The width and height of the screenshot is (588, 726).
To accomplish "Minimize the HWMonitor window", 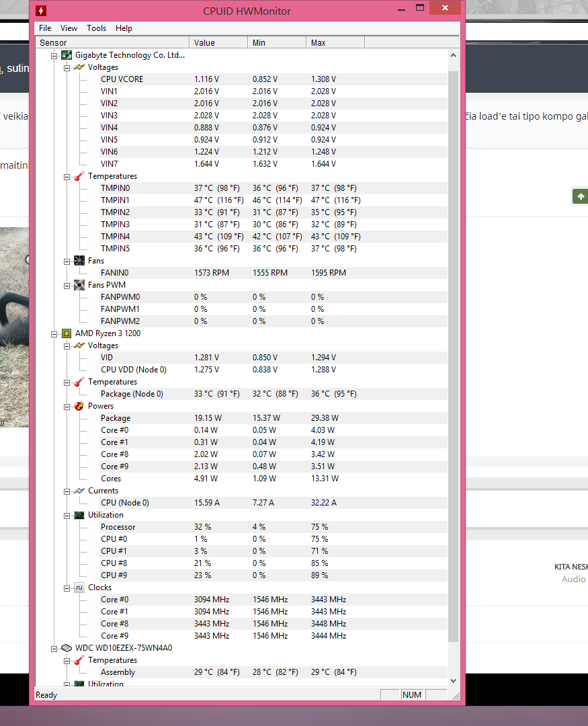I will (x=401, y=9).
